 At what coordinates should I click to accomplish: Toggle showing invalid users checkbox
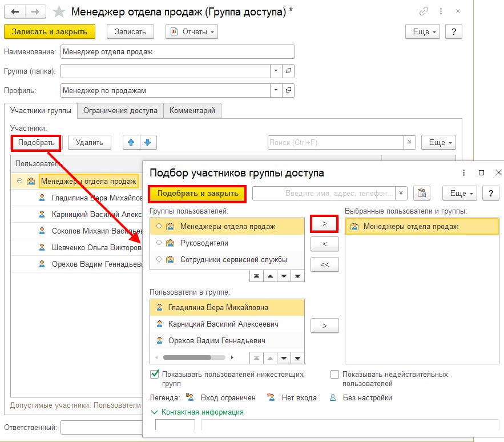pos(335,375)
